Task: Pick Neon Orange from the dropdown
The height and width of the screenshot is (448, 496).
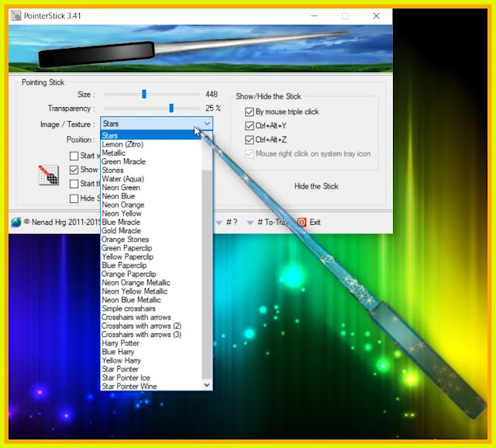Action: (151, 205)
